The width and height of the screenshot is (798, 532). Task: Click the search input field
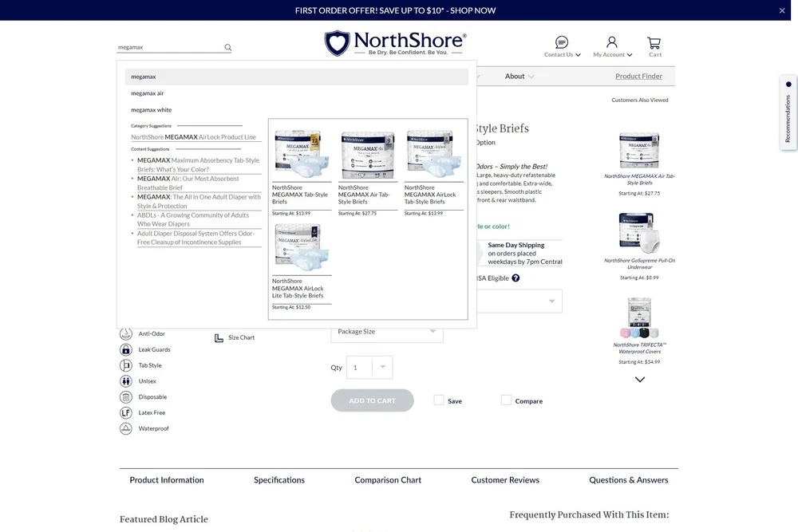point(170,47)
